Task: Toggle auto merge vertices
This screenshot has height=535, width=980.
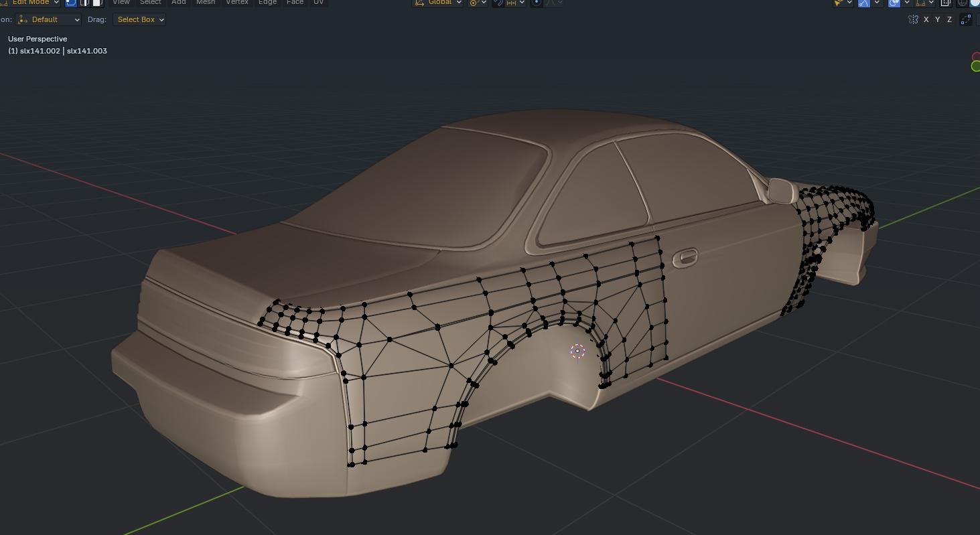Action: (966, 19)
